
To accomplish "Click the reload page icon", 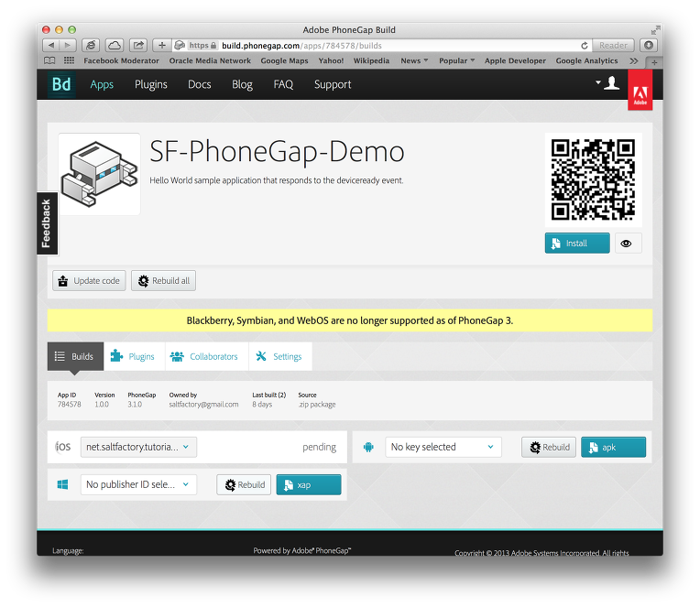I will pyautogui.click(x=585, y=46).
